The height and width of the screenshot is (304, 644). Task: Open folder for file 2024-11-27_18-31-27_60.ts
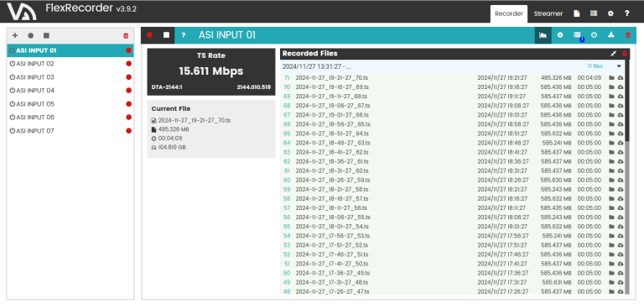pyautogui.click(x=611, y=170)
